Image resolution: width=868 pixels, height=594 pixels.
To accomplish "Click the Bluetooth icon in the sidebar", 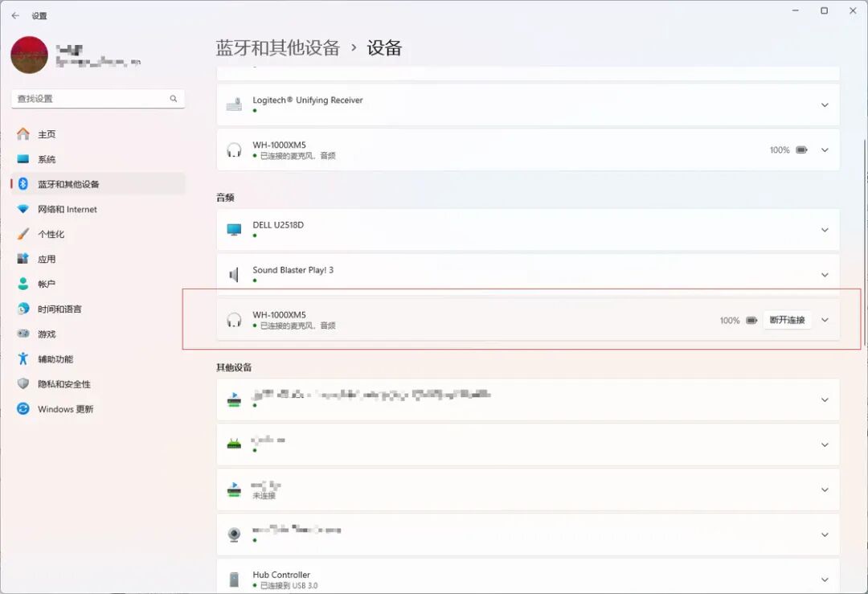I will click(23, 184).
